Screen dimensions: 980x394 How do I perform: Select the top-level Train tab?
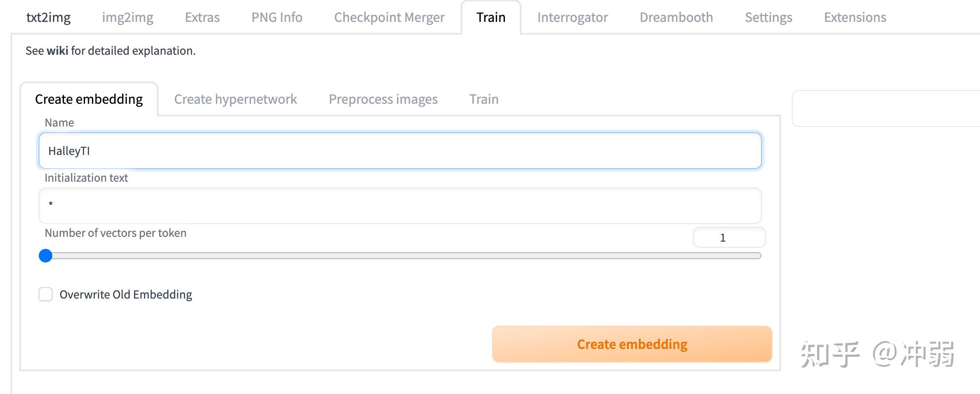tap(491, 18)
